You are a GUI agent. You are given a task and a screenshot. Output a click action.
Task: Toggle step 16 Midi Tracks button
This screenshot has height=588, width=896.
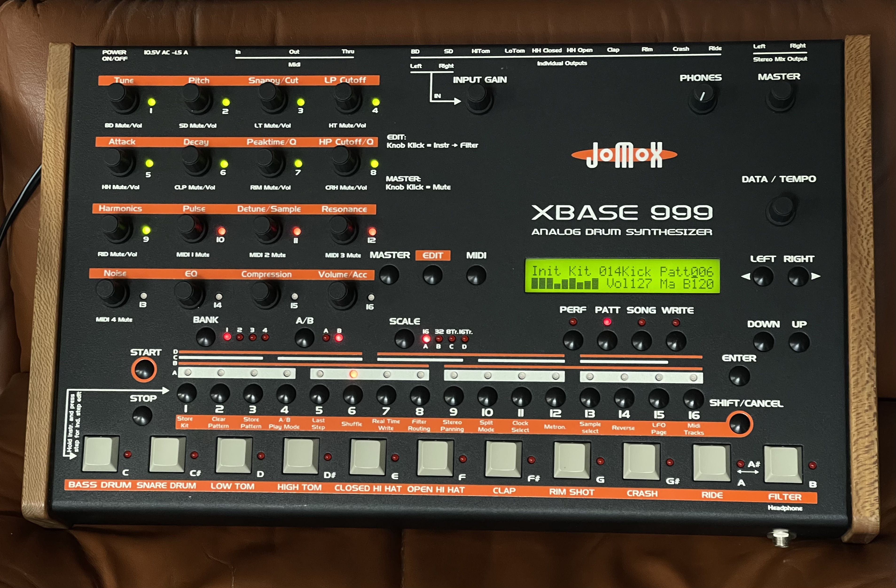coord(693,400)
